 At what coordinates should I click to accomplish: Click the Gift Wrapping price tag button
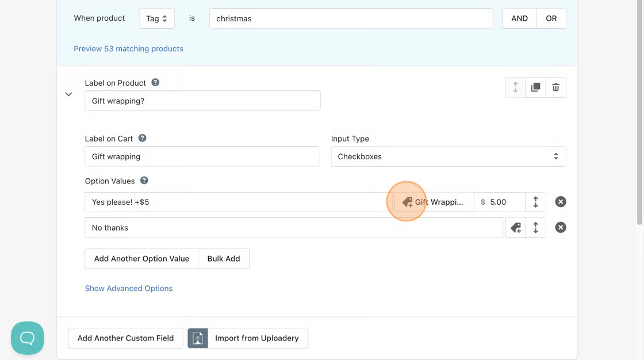434,202
